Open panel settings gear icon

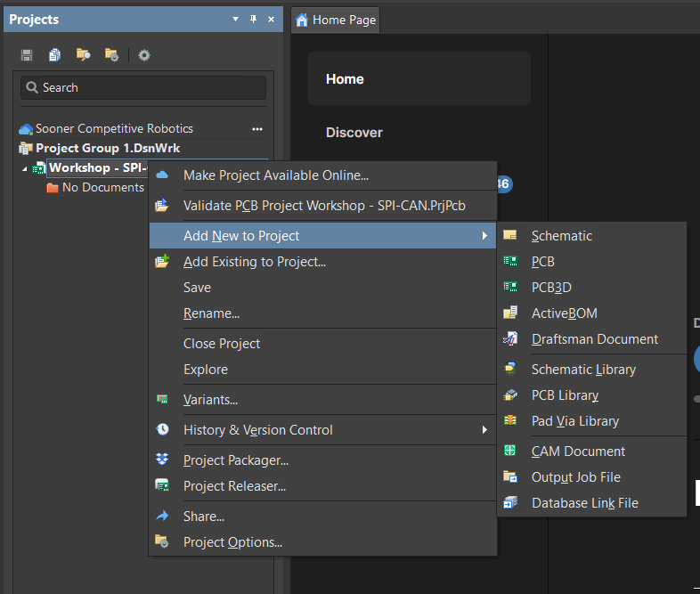click(143, 55)
